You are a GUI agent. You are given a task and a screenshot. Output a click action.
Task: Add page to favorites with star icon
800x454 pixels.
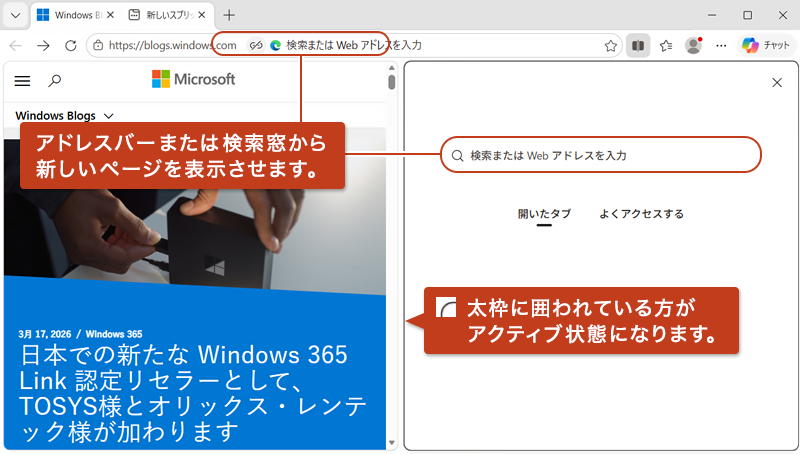coord(610,45)
